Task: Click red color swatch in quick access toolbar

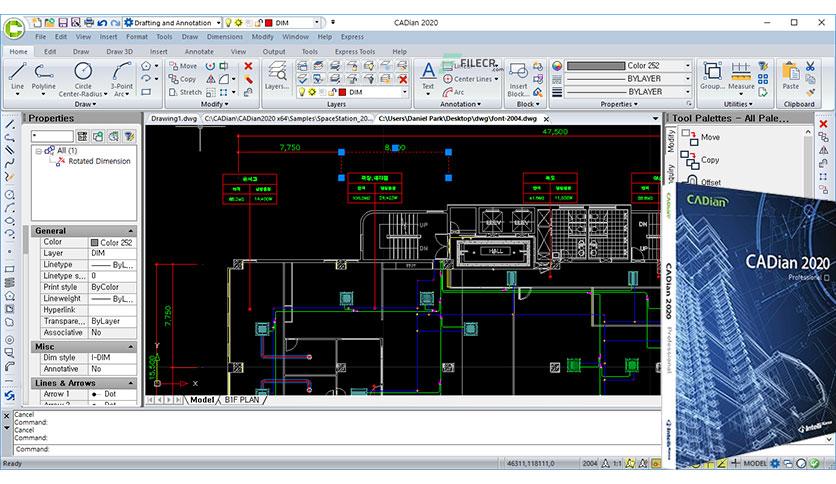Action: click(x=269, y=23)
